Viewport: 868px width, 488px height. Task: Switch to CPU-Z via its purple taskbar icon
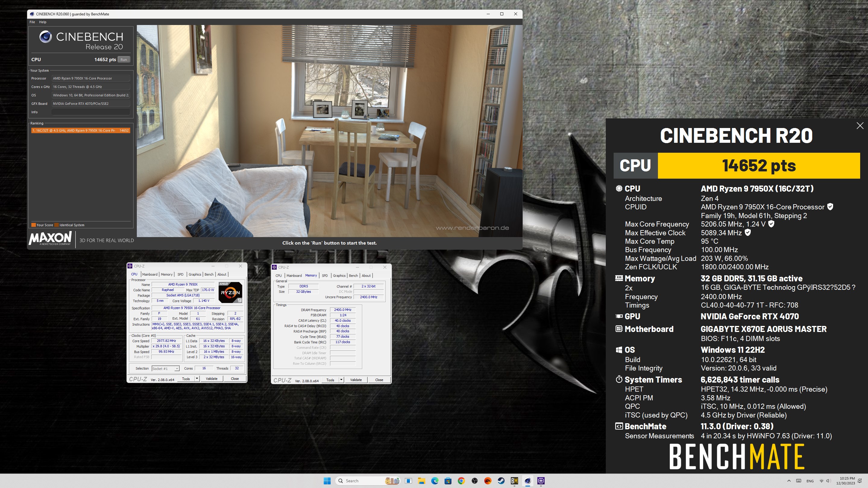541,480
